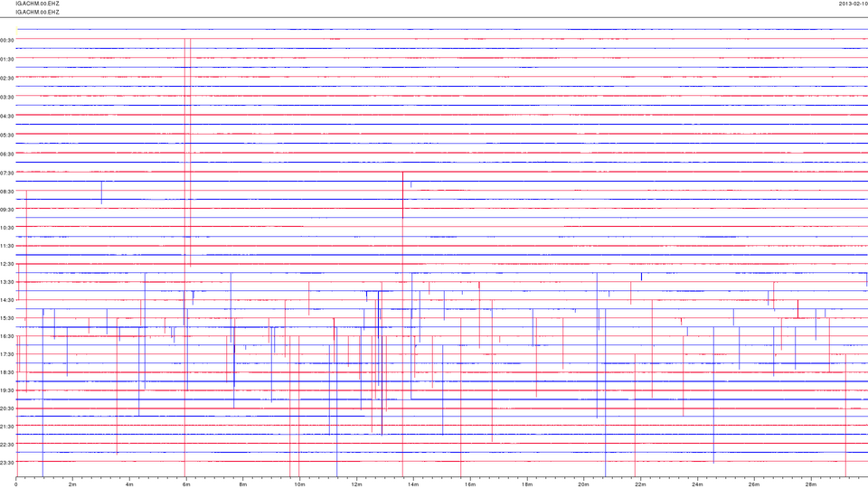The image size is (868, 488).
Task: Select the 02:30 time label
Action: point(7,79)
